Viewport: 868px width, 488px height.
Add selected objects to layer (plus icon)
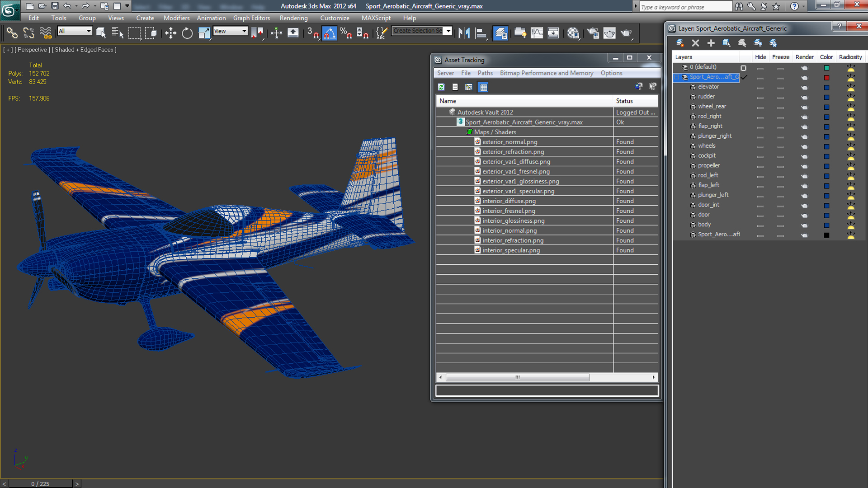coord(711,43)
